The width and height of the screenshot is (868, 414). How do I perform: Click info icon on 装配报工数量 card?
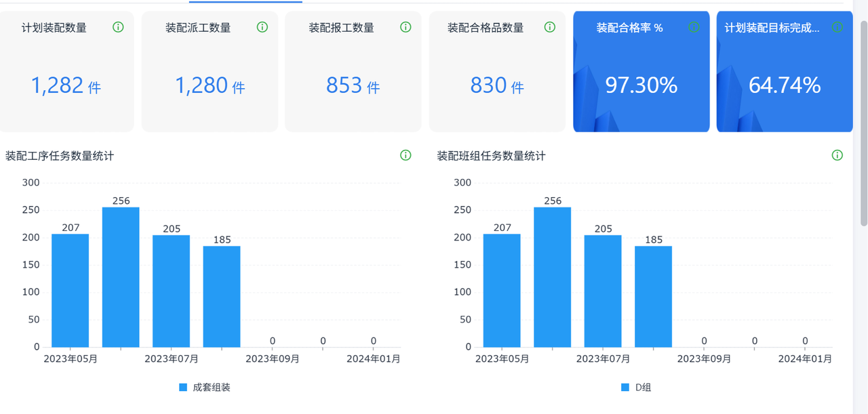point(406,27)
